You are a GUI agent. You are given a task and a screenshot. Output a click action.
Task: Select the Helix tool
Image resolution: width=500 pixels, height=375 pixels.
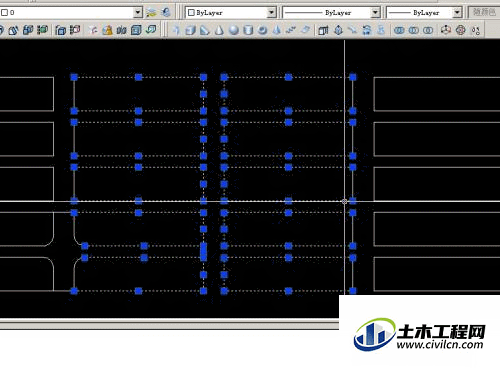[291, 30]
